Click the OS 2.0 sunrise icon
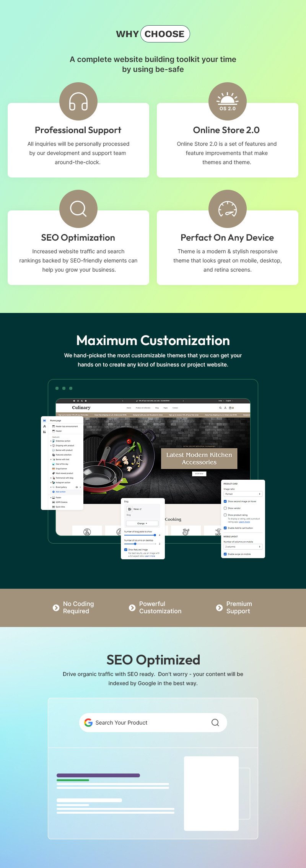 coord(227,101)
